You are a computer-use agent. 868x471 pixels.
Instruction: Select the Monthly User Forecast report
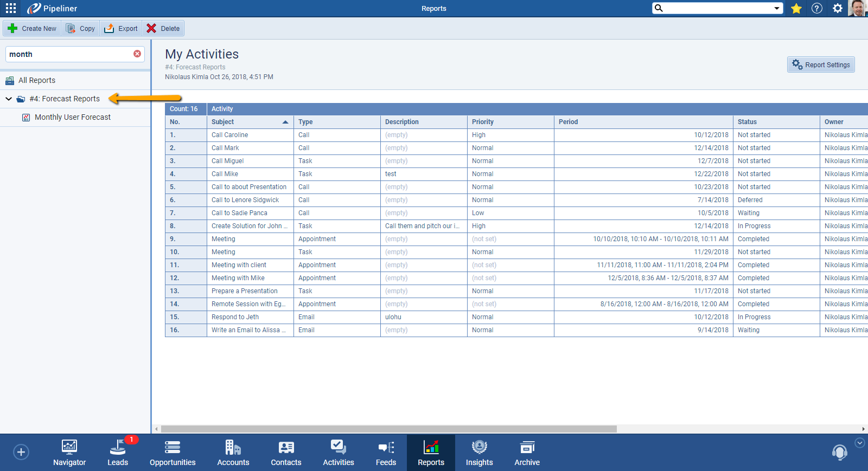point(72,117)
